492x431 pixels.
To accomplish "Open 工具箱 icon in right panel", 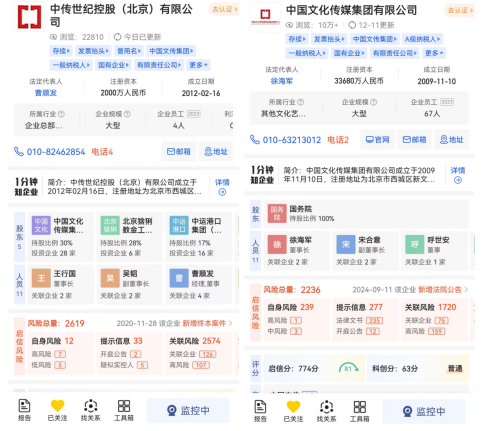I will tap(360, 411).
